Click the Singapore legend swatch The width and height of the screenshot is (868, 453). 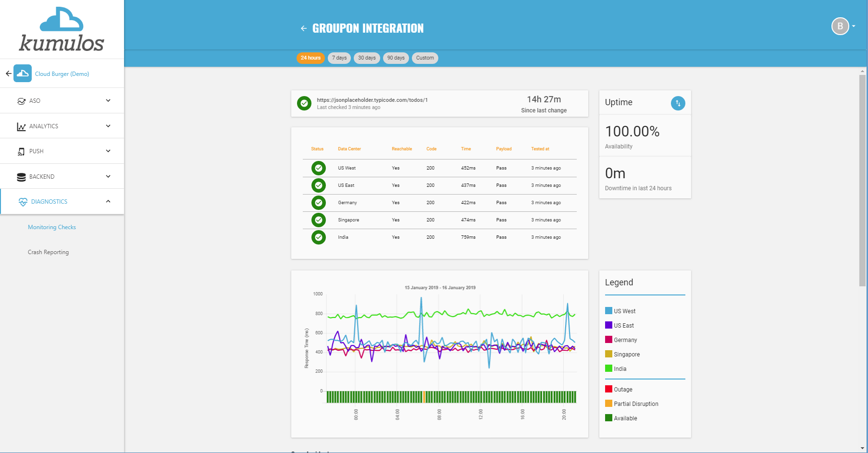(x=608, y=354)
